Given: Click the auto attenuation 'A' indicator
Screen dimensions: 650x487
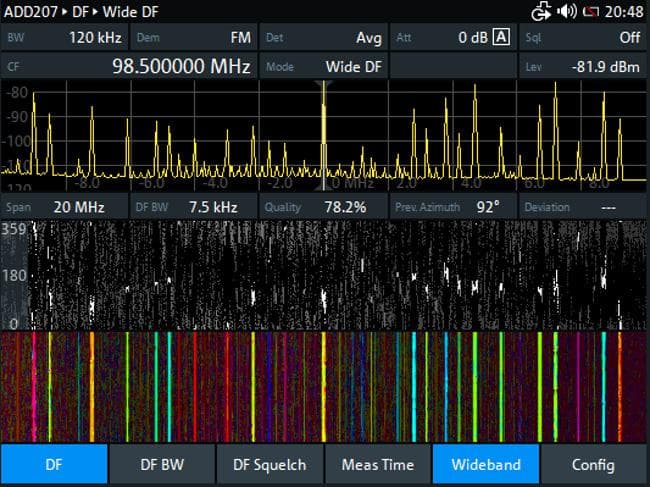Looking at the screenshot, I should (502, 37).
